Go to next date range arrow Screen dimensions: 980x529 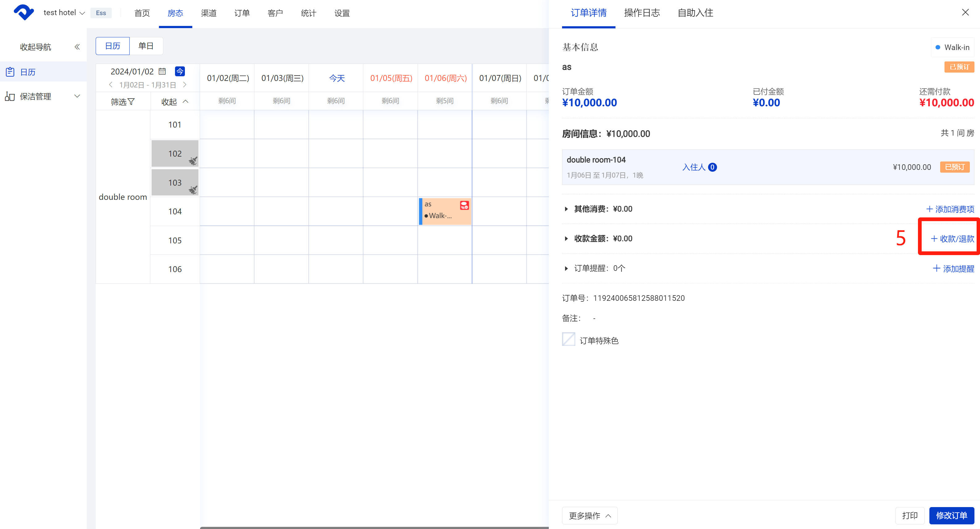(185, 85)
